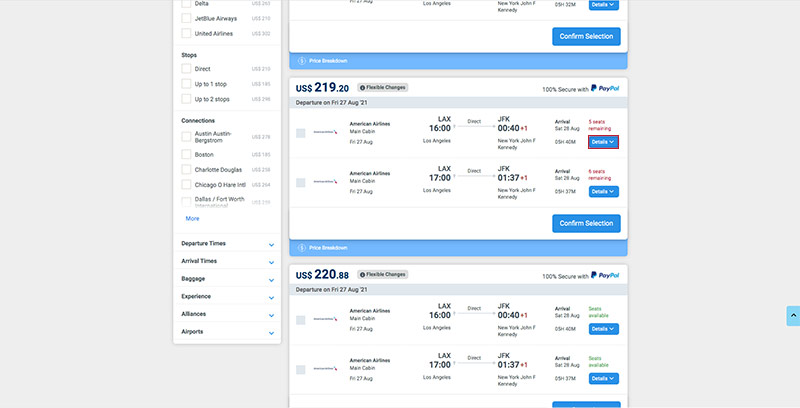Image resolution: width=800 pixels, height=408 pixels.
Task: Show more connection airports via More link
Action: pos(192,218)
